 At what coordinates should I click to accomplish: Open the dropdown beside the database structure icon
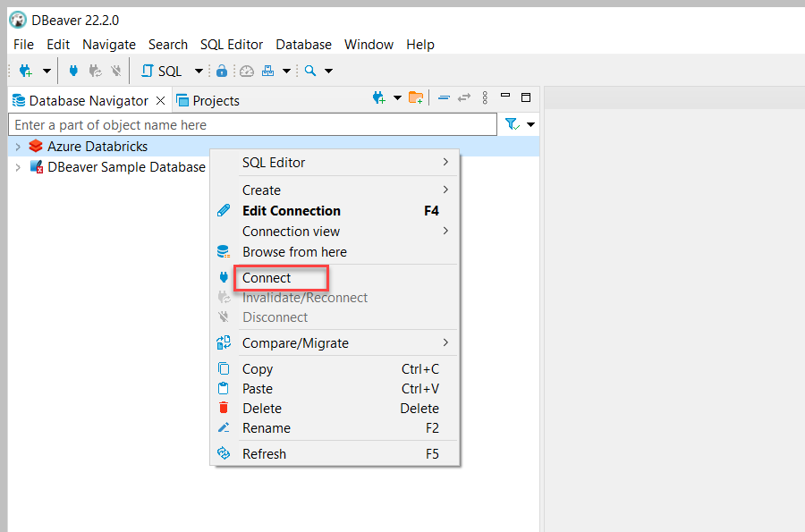287,71
